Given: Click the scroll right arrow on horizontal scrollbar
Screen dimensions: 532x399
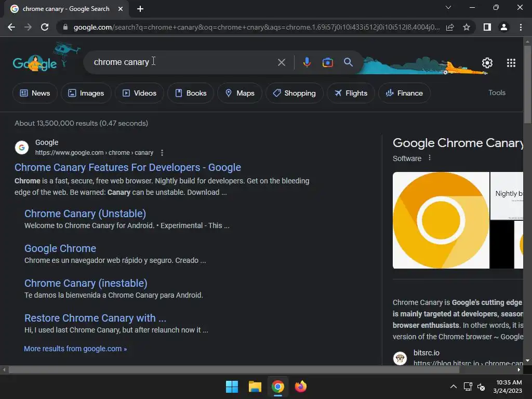Looking at the screenshot, I should pyautogui.click(x=519, y=370).
